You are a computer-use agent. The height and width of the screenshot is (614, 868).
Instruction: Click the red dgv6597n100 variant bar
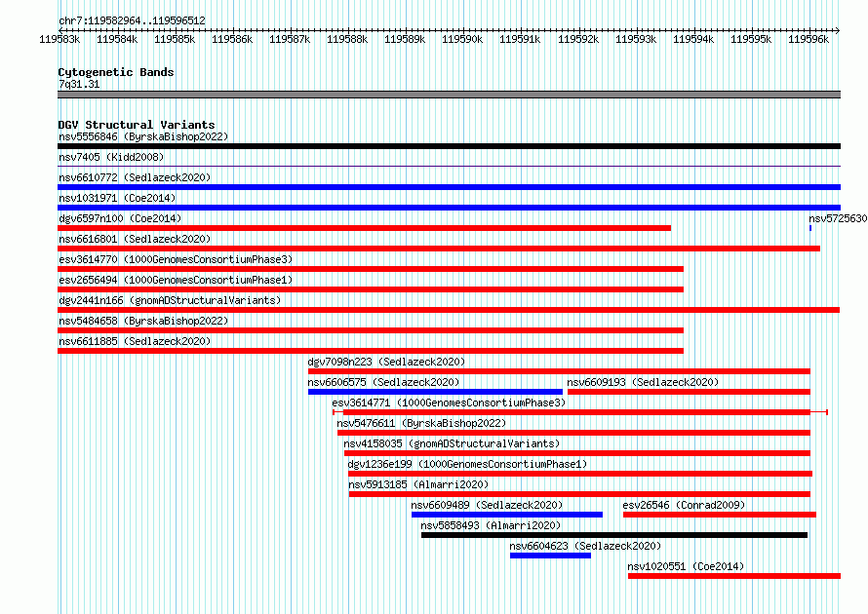pyautogui.click(x=364, y=228)
